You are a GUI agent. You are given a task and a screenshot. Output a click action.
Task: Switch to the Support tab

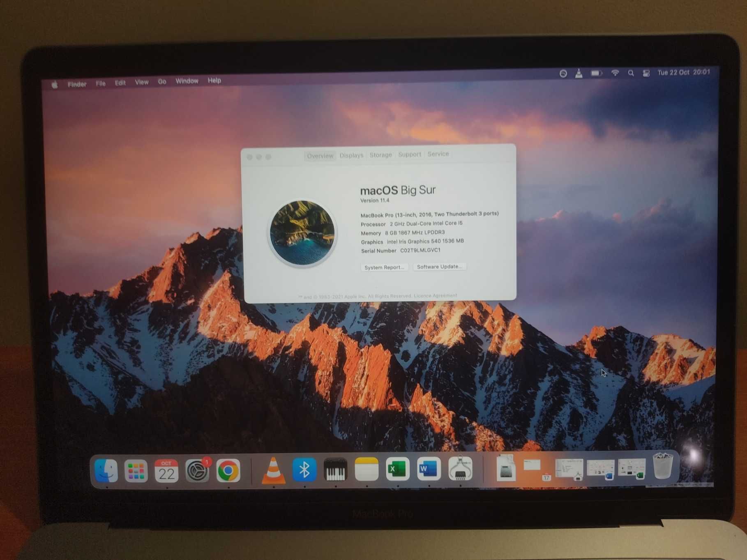tap(409, 154)
